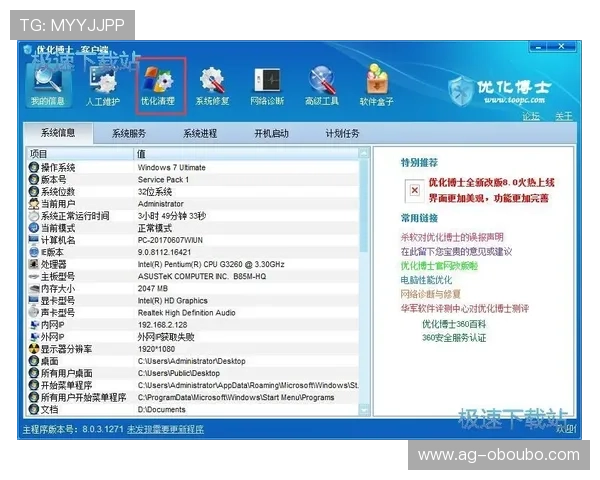The height and width of the screenshot is (480, 600).
Task: Sort by the 值 column header
Action: pos(246,154)
